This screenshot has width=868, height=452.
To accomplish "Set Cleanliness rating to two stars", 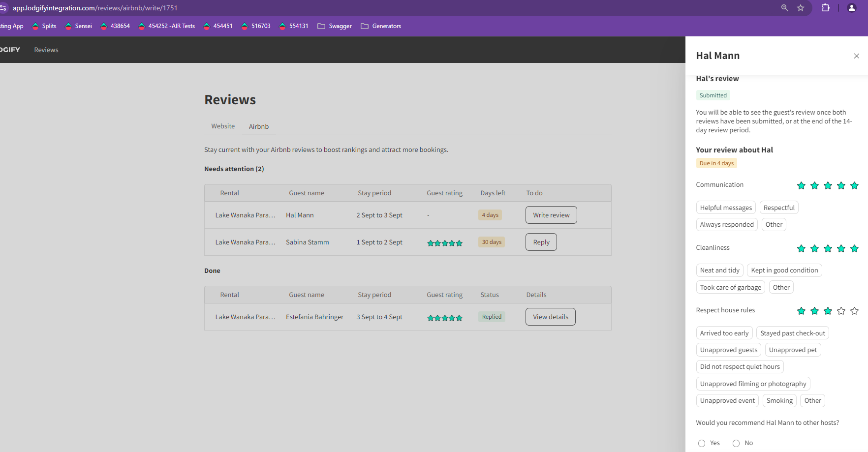I will (x=814, y=248).
